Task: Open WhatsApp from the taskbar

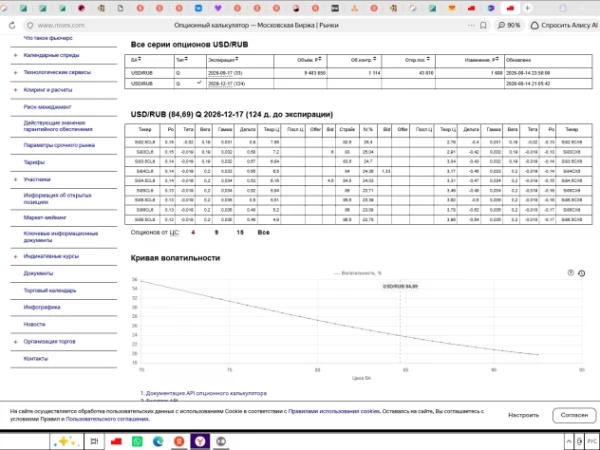Action: pos(137,441)
